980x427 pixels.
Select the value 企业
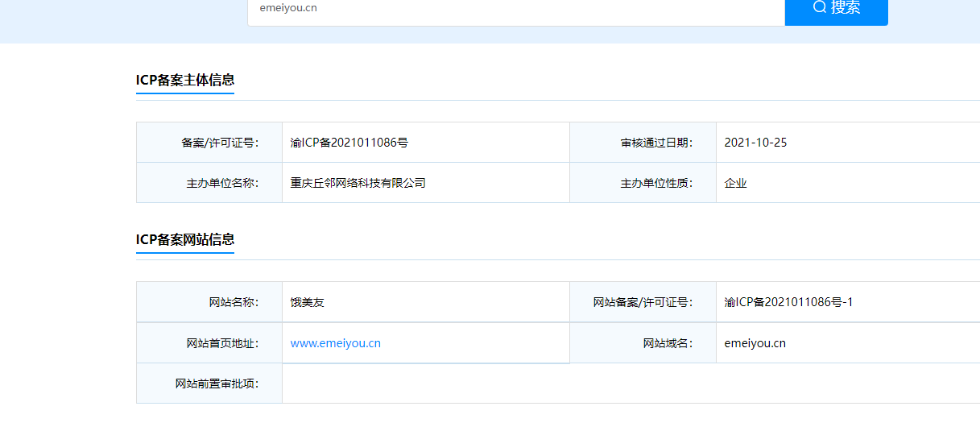736,183
